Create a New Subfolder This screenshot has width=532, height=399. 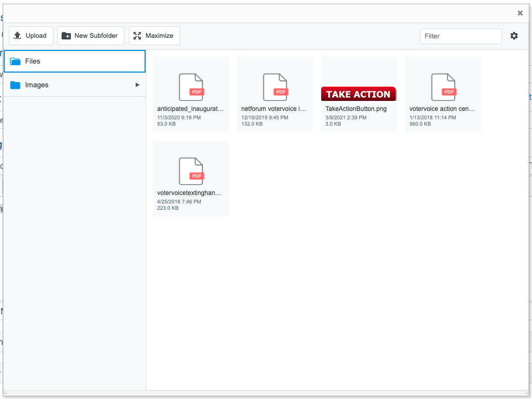coord(91,36)
